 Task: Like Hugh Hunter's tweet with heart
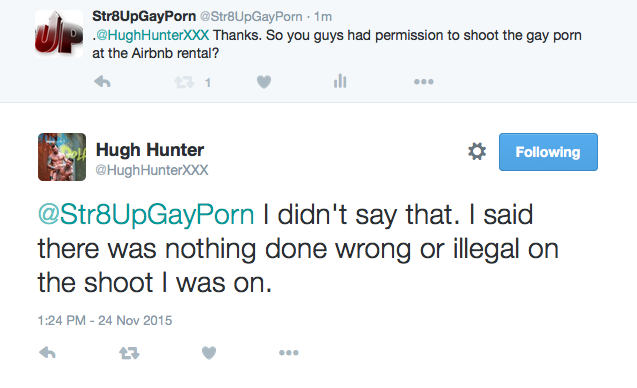pos(209,353)
